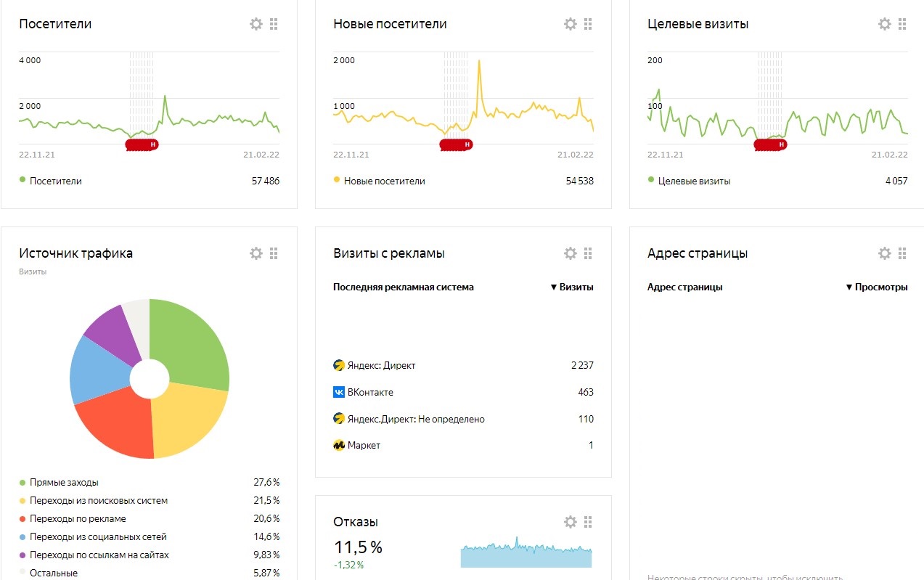
Task: Open settings gear of Адрес страницы widget
Action: 885,253
